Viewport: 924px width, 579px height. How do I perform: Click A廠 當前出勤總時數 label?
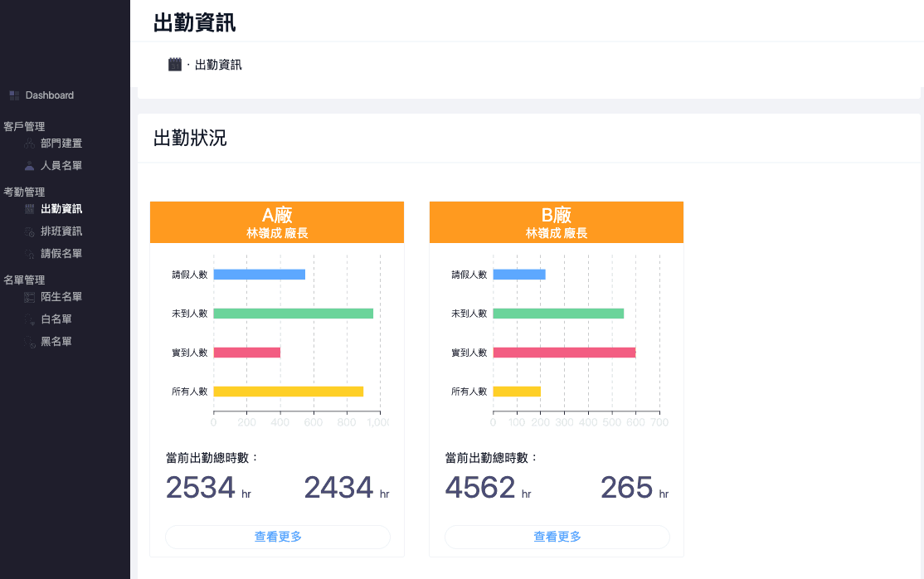coord(212,458)
